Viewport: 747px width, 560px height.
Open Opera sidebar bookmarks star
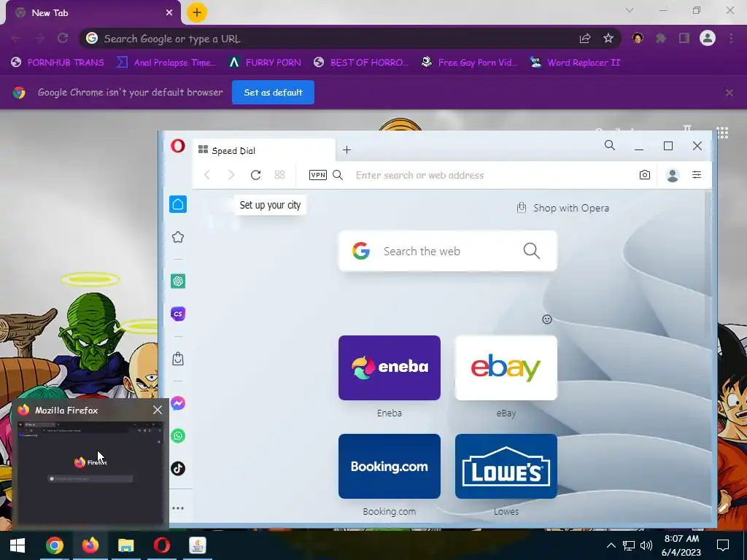click(x=178, y=237)
